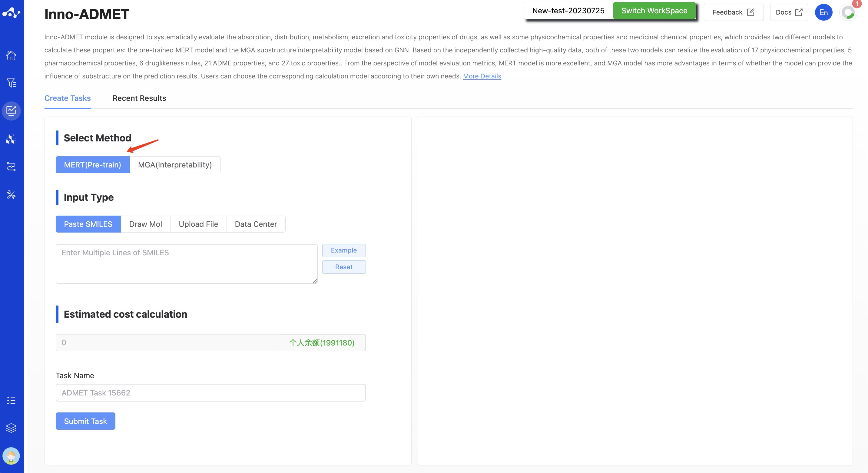
Task: Click the Inno-ADMET page title
Action: 87,14
